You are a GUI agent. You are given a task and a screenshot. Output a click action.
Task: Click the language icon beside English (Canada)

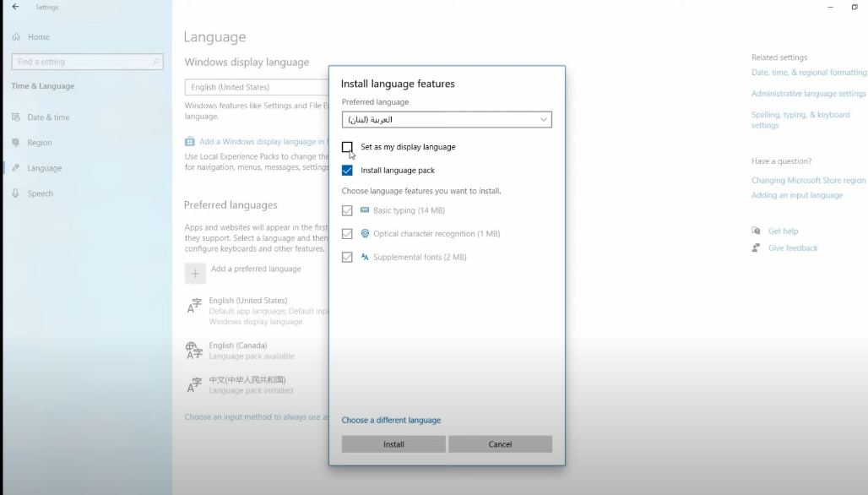coord(193,350)
